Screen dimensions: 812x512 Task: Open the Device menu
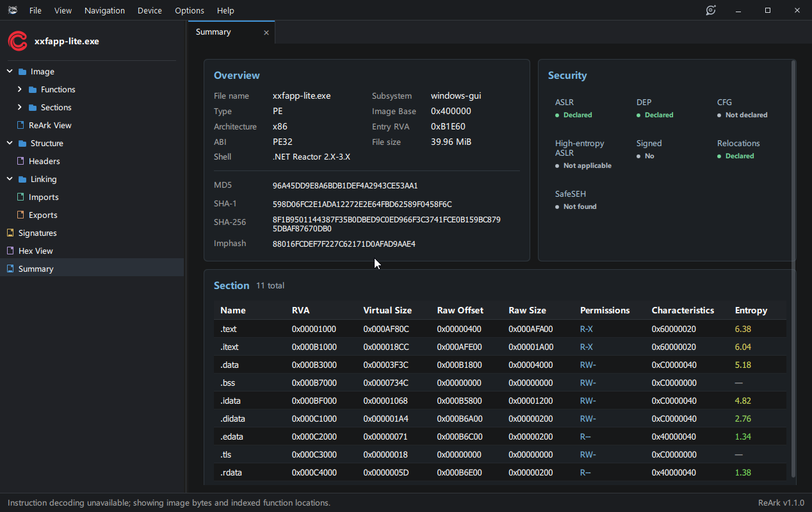150,10
